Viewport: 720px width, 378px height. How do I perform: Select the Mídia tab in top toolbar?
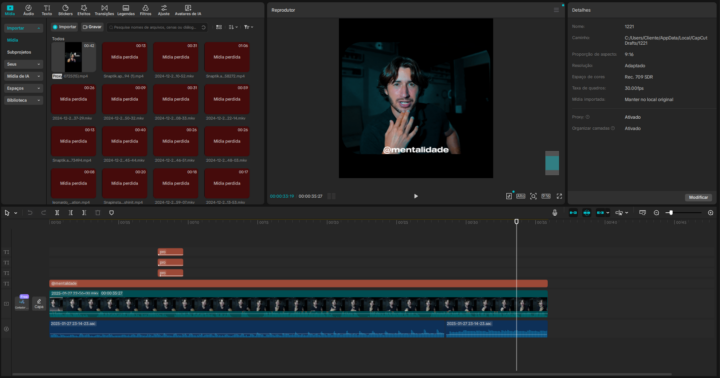click(x=10, y=10)
